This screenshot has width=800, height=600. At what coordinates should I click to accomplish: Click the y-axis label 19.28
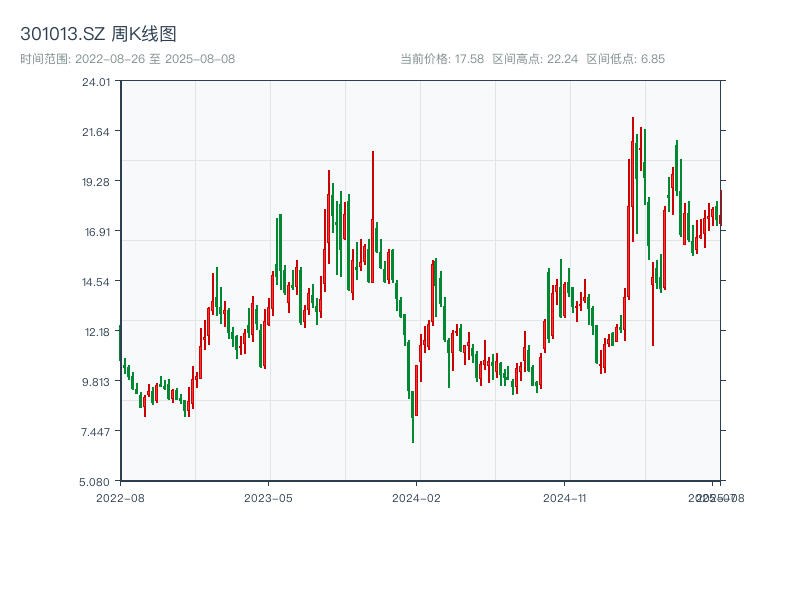(x=96, y=182)
